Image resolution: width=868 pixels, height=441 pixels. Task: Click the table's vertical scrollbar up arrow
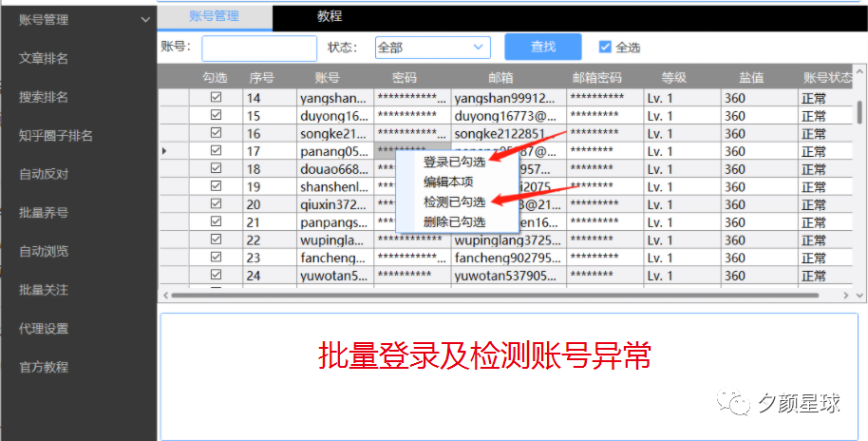coord(859,71)
